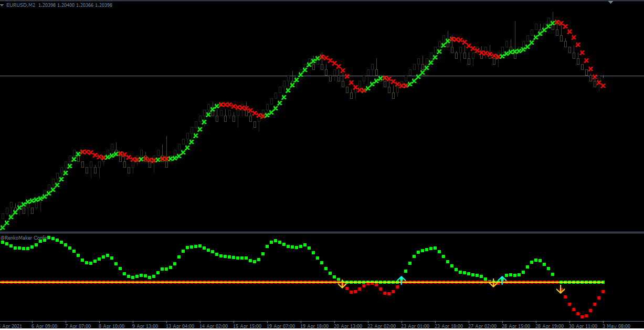This screenshot has height=330, width=644.
Task: Open the dropdown triangle beside EURUSD,M2
Action: [3, 5]
